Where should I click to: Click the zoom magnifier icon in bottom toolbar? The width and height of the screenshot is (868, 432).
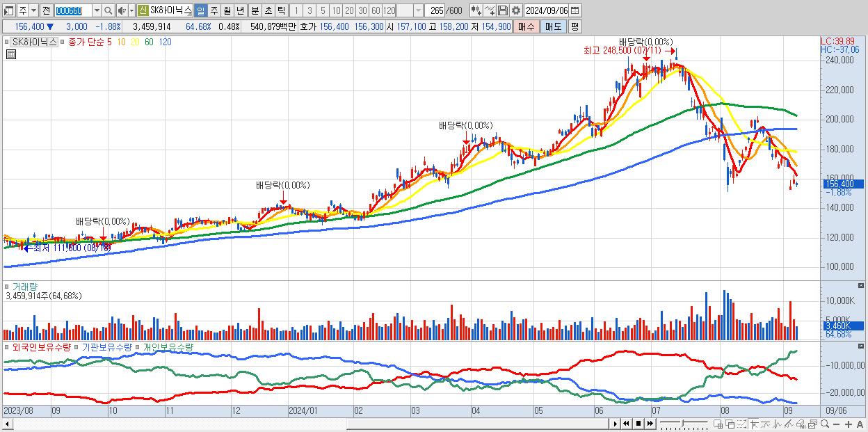(x=824, y=424)
